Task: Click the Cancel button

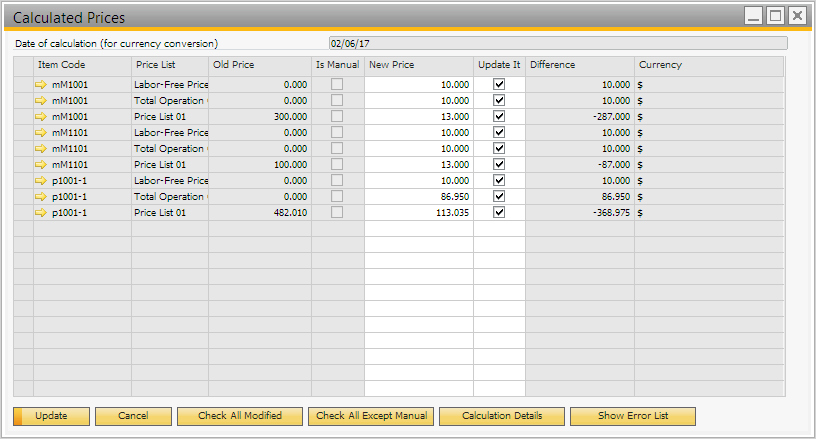Action: [x=133, y=416]
